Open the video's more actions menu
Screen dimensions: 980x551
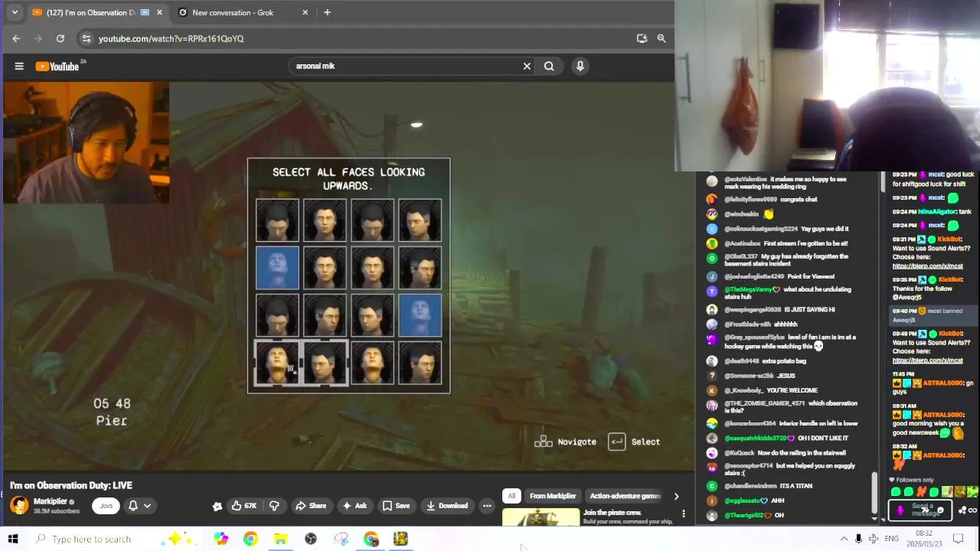pyautogui.click(x=487, y=506)
